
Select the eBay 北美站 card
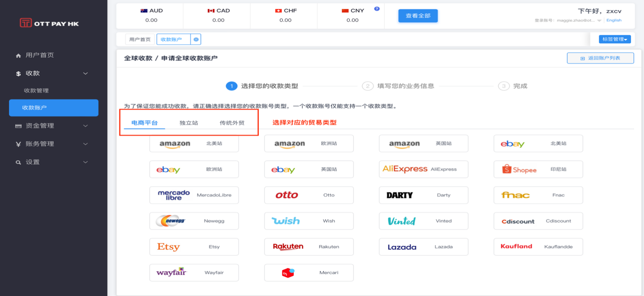point(538,144)
